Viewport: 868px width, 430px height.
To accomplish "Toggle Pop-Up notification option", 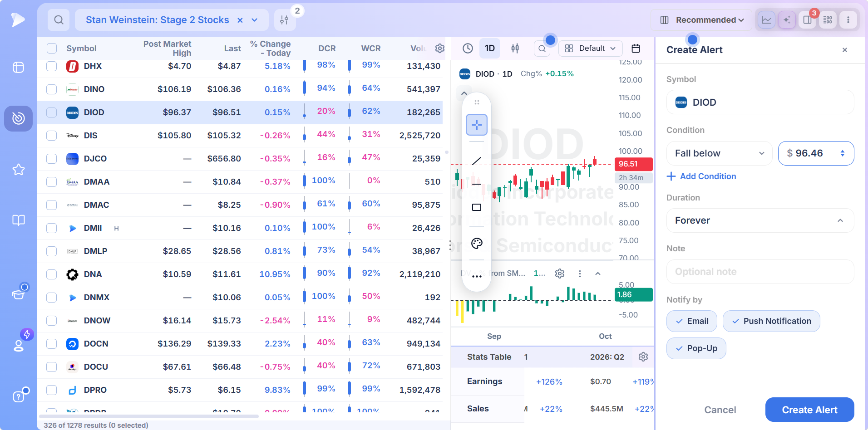I will click(x=696, y=348).
